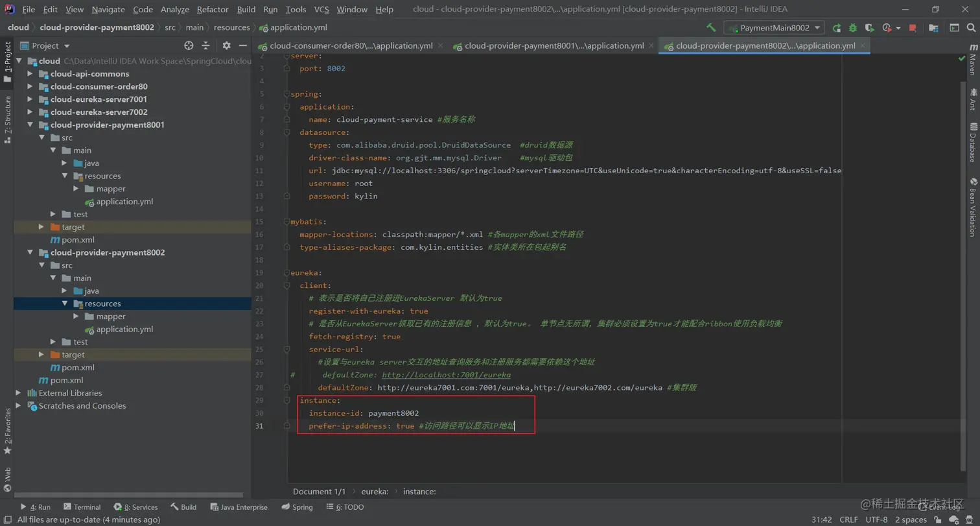Open the Tools menu
The width and height of the screenshot is (980, 526).
[296, 9]
